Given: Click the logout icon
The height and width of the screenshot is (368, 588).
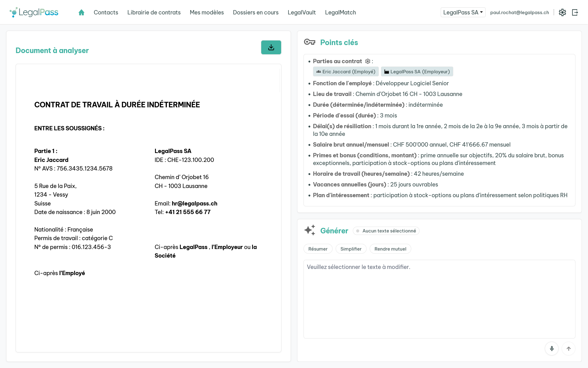Looking at the screenshot, I should point(575,12).
